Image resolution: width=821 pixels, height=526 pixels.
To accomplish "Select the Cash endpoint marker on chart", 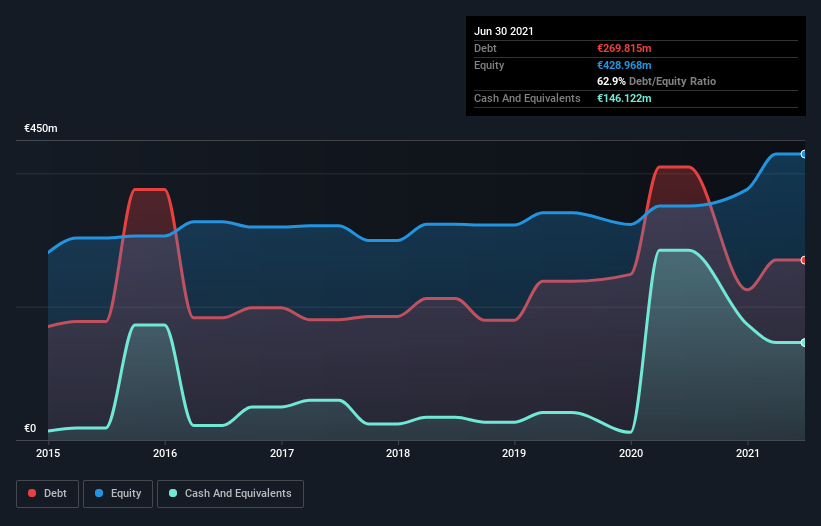I will click(803, 343).
